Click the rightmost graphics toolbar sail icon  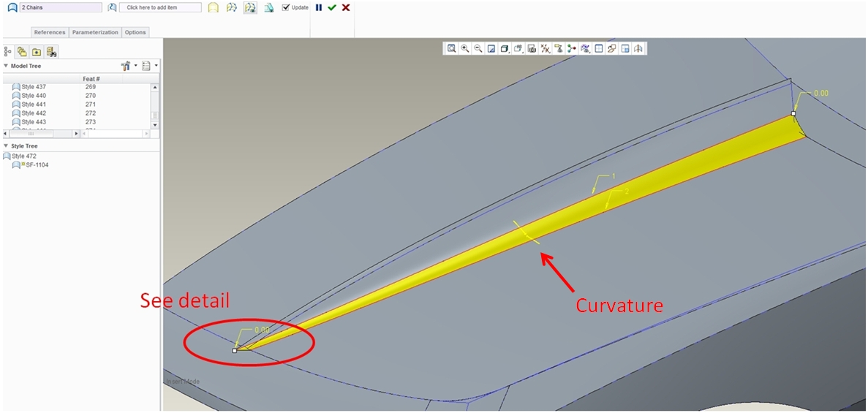pos(638,49)
